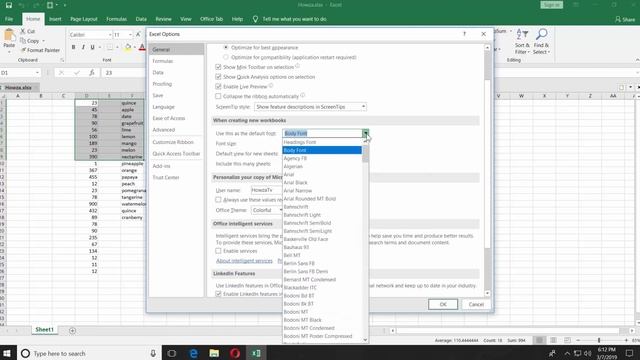The height and width of the screenshot is (360, 640).
Task: Open Task View in the taskbar
Action: coord(171,353)
